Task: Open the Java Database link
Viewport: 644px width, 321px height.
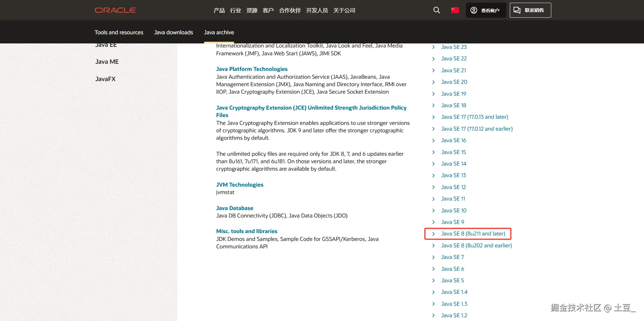Action: [235, 208]
